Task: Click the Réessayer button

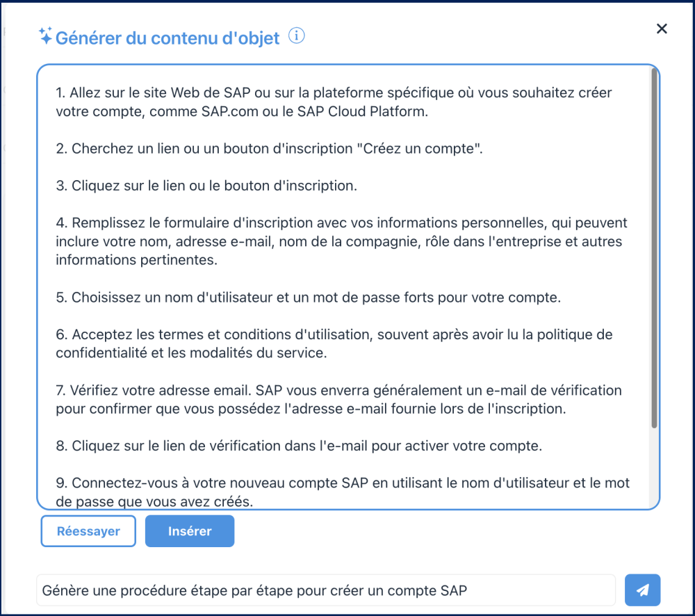Action: click(88, 531)
